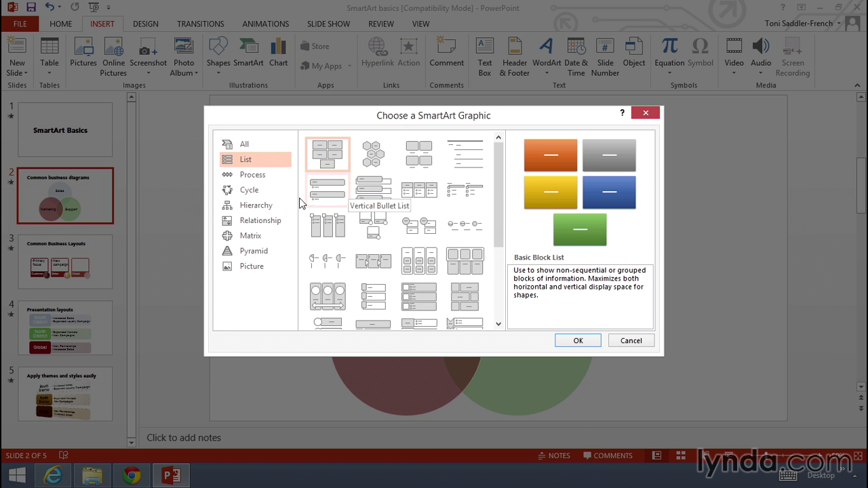Expand the Screenshot dropdown arrow

click(148, 73)
